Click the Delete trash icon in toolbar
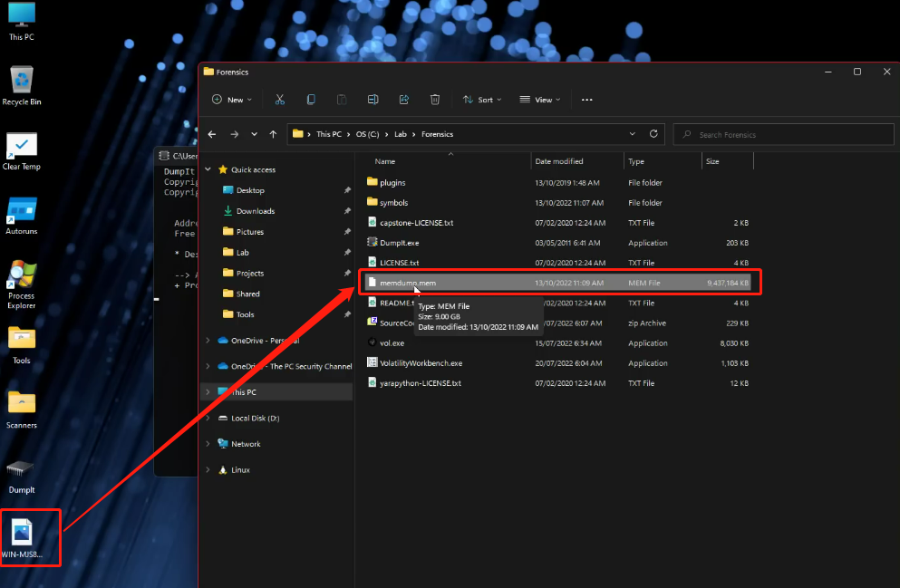 [435, 100]
